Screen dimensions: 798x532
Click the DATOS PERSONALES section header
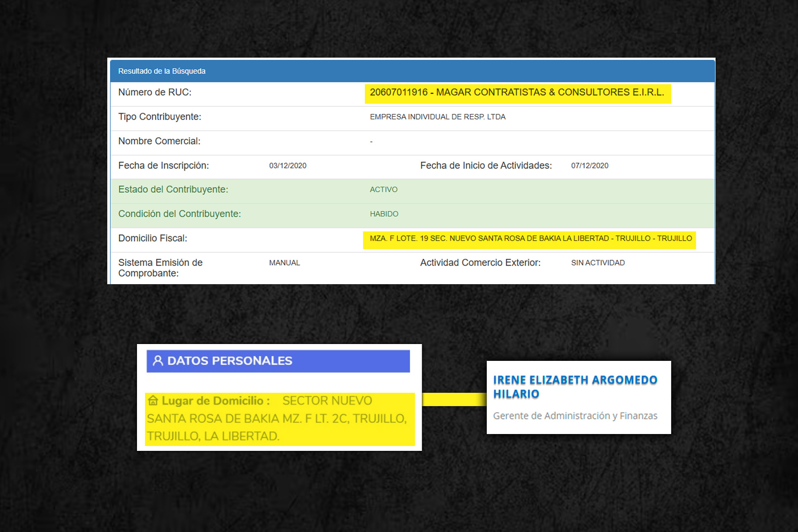(x=230, y=361)
